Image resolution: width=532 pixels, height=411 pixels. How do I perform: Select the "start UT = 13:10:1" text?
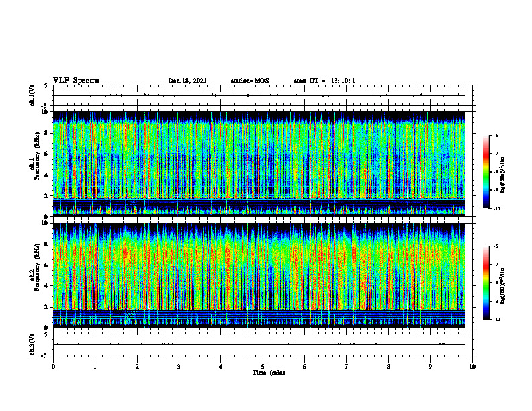point(324,81)
